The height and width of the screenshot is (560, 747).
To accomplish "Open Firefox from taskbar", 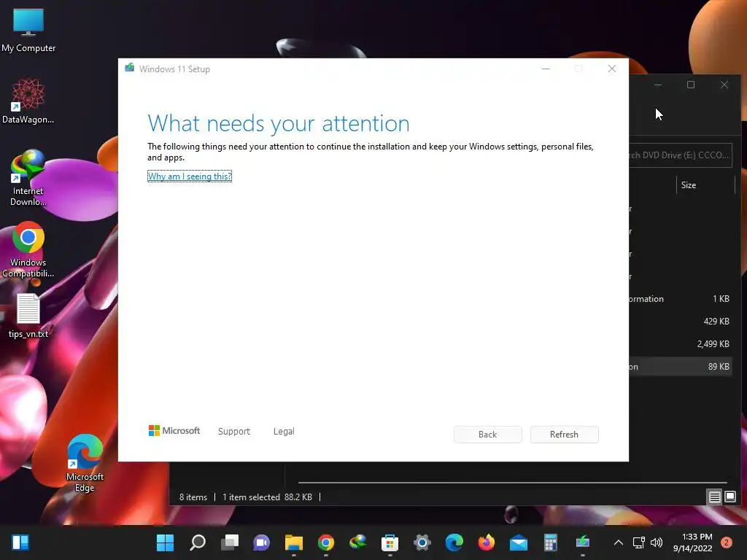I will (486, 542).
